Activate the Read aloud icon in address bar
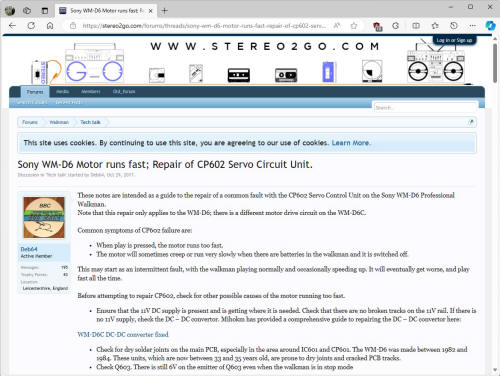 pos(337,26)
